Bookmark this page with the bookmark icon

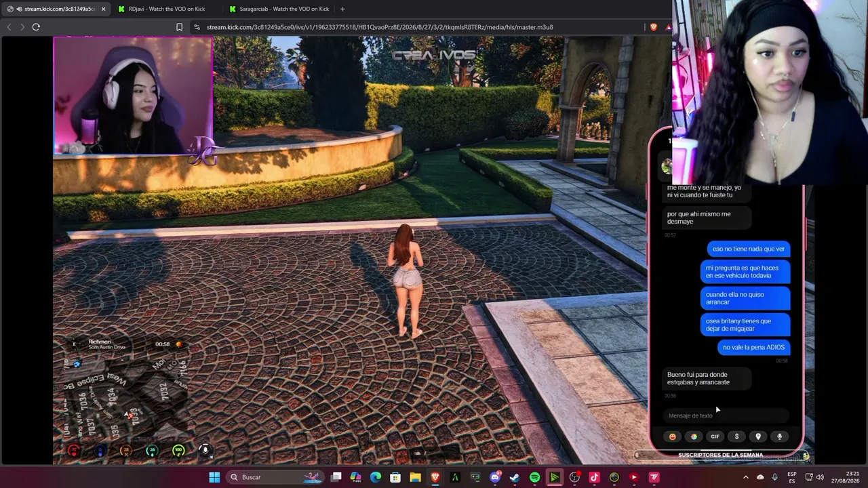click(179, 27)
